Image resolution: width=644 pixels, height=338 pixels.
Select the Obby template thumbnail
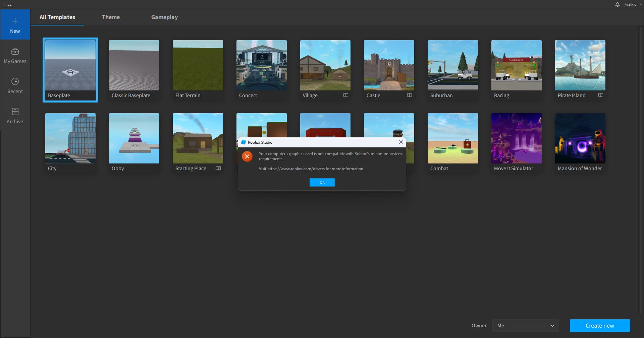[x=134, y=138]
